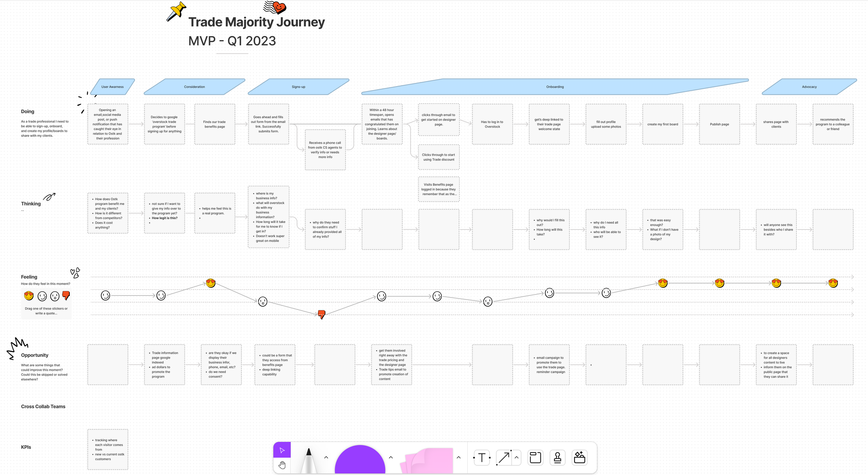Choose the Connector arrow tool
868x475 pixels.
(x=504, y=458)
